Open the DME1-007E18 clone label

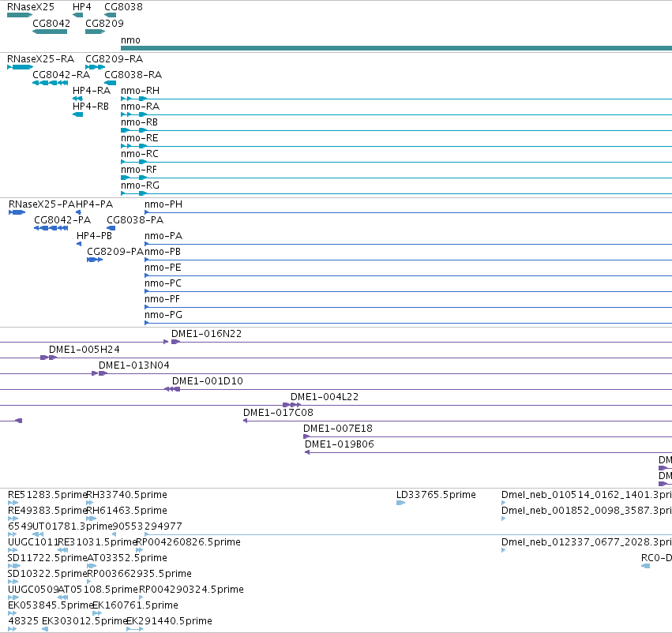[338, 429]
